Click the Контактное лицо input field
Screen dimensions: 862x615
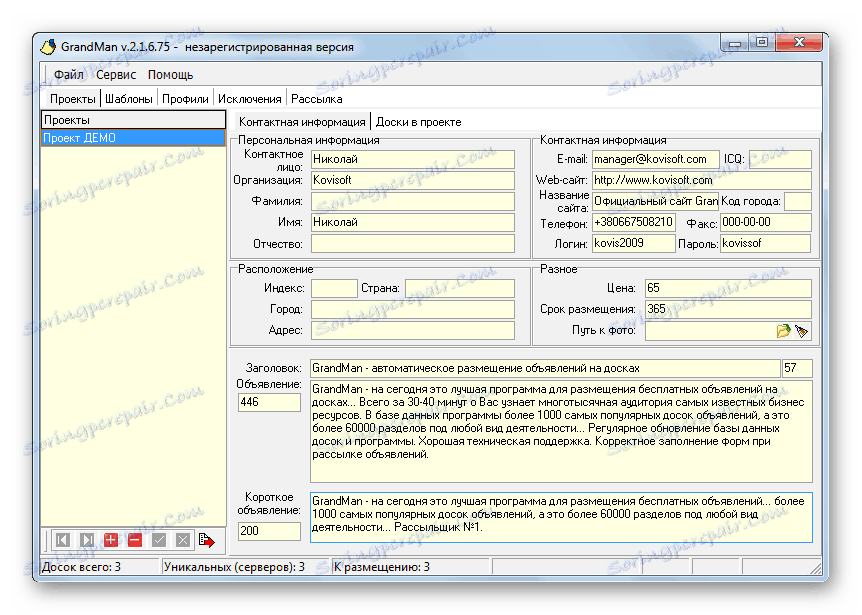coord(413,159)
